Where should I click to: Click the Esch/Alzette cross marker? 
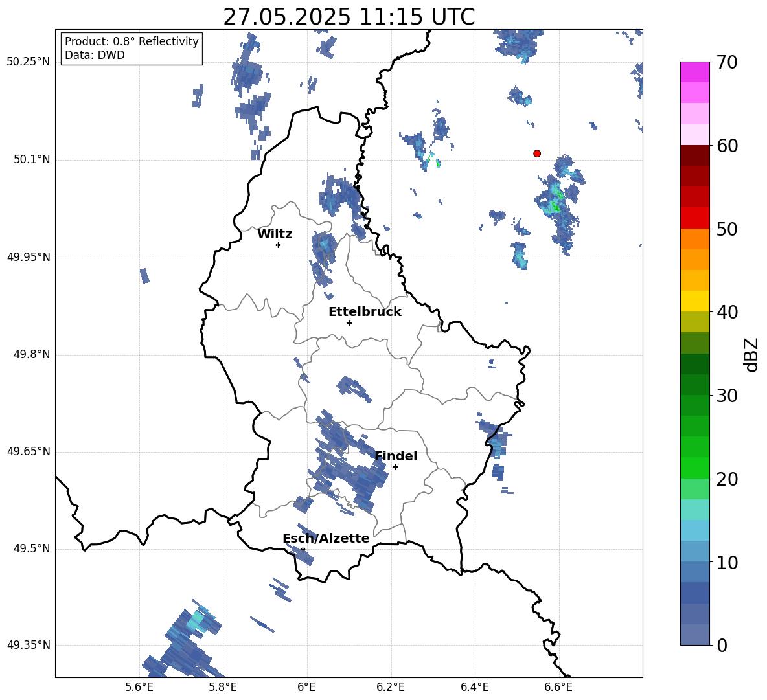[x=303, y=549]
